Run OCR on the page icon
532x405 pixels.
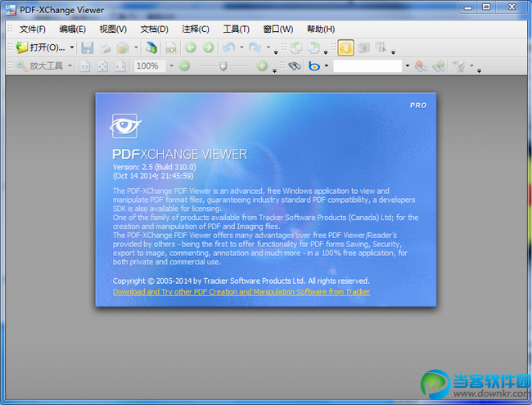coord(171,47)
